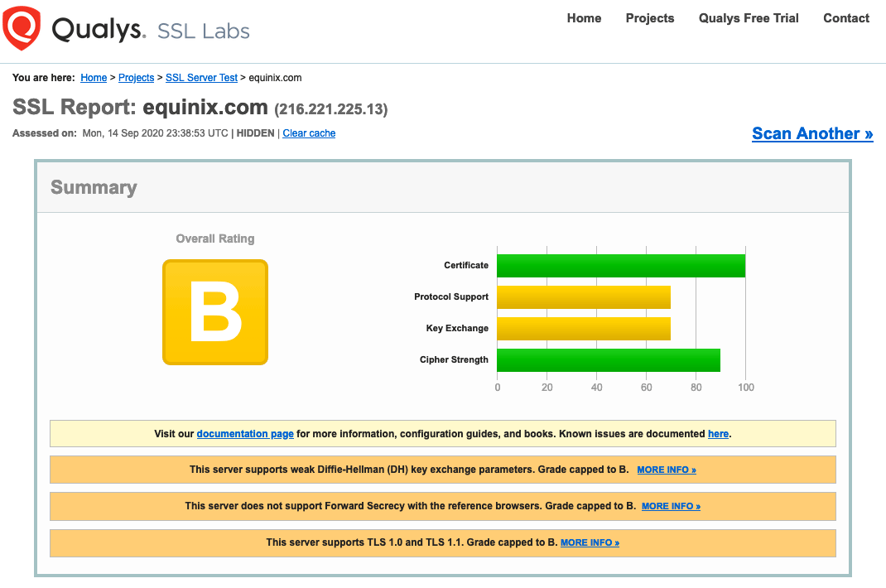This screenshot has height=588, width=886.
Task: Click the yellow Key Exchange score bar
Action: pos(584,329)
